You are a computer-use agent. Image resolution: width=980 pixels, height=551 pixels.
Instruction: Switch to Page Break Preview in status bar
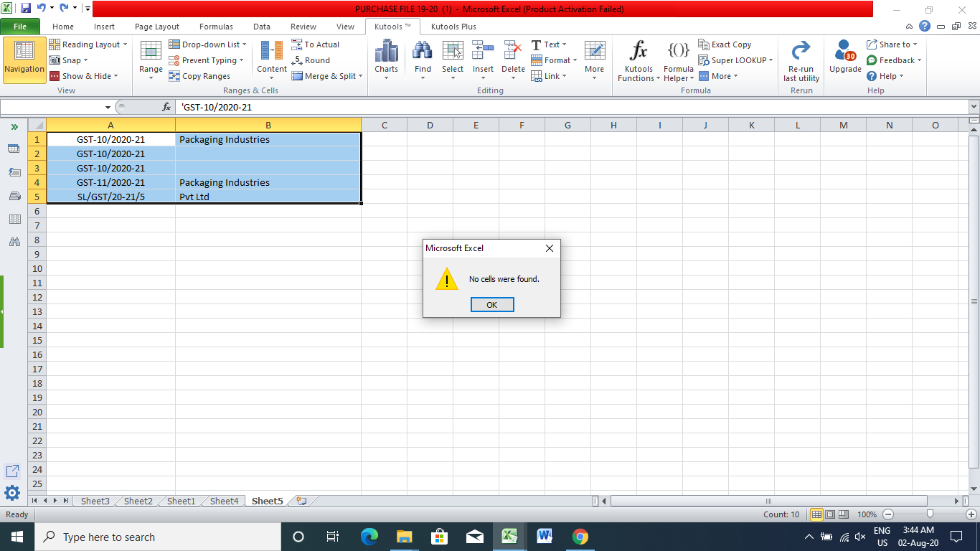tap(844, 514)
